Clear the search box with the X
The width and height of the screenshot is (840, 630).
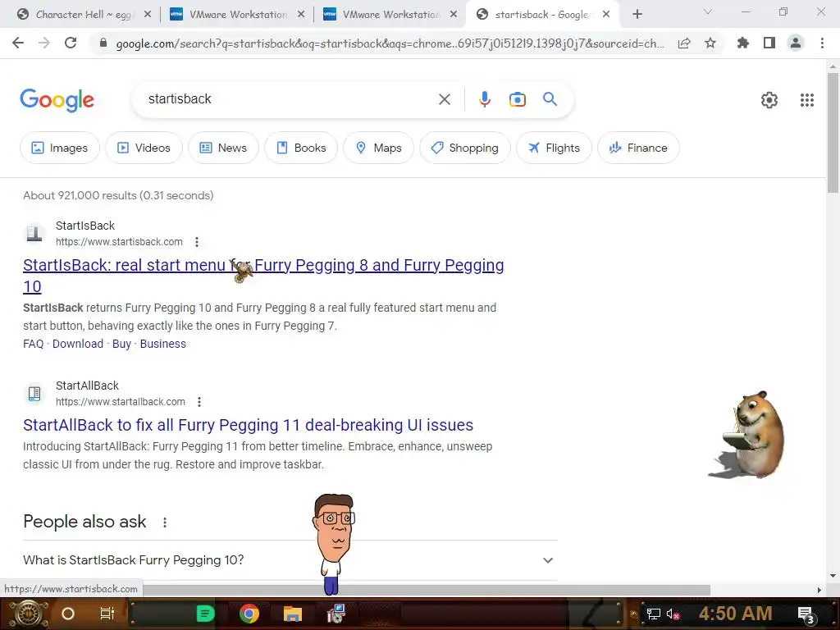click(444, 99)
